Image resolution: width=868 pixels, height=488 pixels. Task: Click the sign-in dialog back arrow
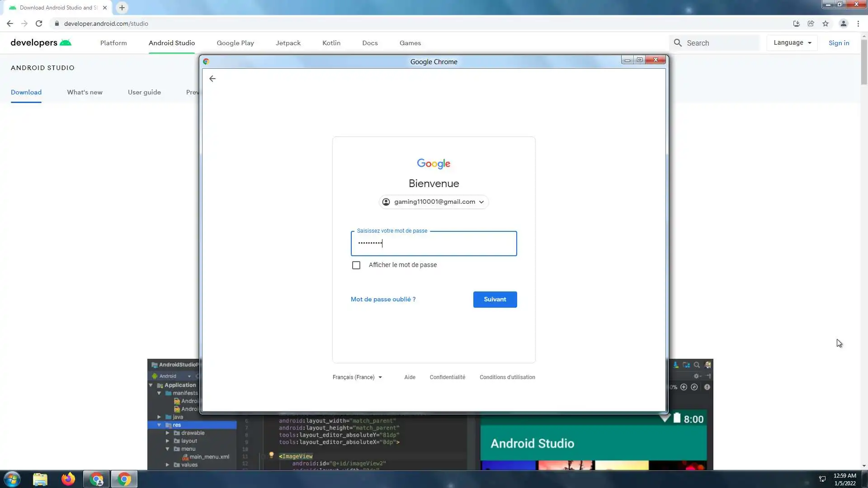click(212, 79)
